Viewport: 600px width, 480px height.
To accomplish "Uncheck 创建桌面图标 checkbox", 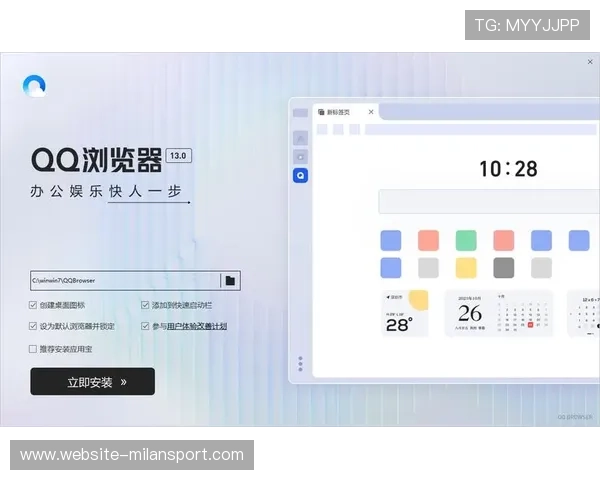I will (33, 305).
